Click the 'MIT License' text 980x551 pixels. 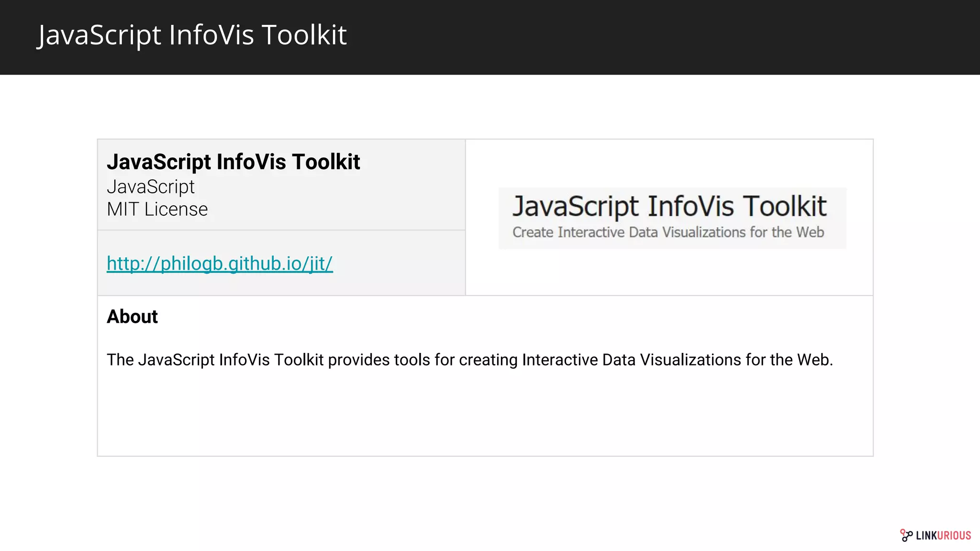(157, 209)
